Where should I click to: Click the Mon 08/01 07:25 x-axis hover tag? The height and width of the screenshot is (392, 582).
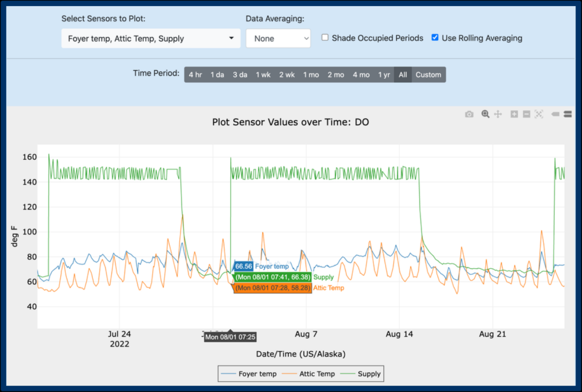pos(230,337)
